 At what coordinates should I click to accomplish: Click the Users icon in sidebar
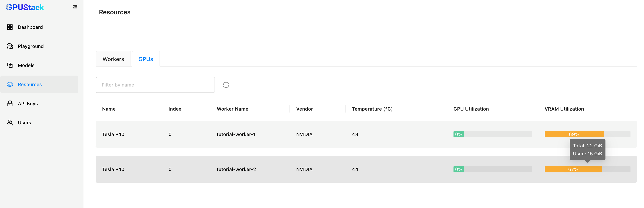(x=10, y=123)
